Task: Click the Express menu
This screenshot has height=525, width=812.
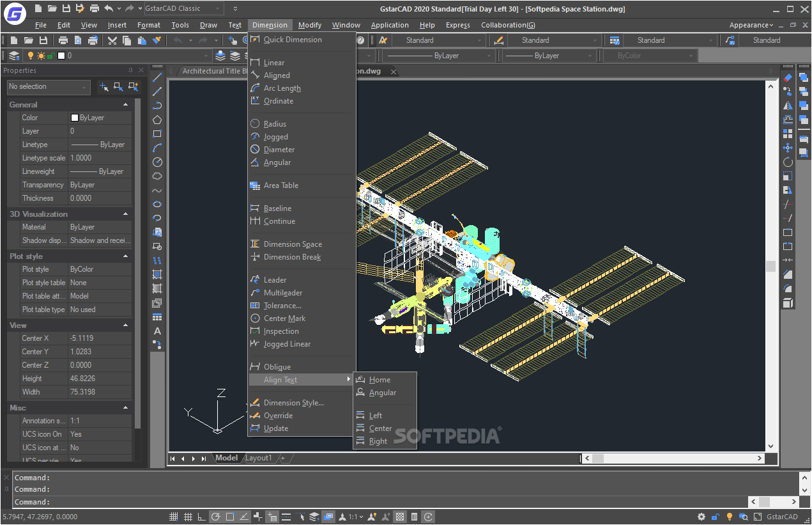Action: pos(457,25)
